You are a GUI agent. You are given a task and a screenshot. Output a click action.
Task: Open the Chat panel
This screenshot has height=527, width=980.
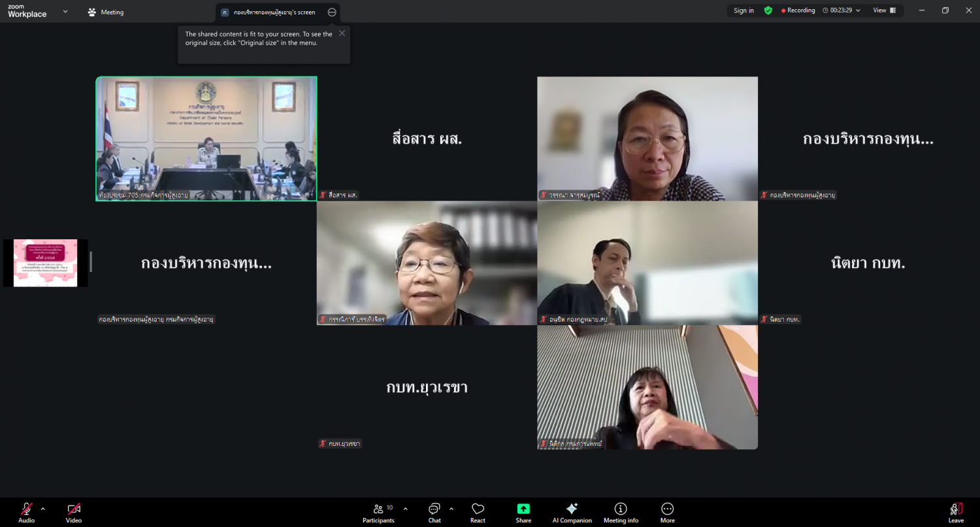click(x=434, y=513)
